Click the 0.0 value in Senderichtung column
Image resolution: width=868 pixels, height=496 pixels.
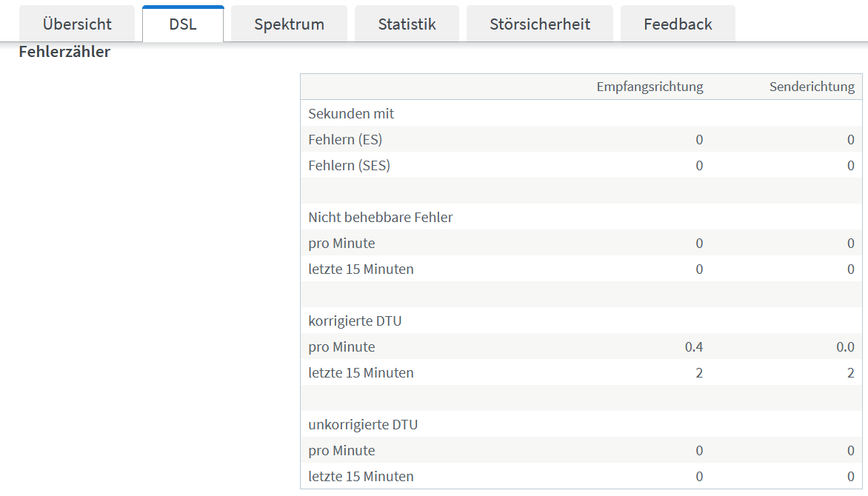[845, 347]
